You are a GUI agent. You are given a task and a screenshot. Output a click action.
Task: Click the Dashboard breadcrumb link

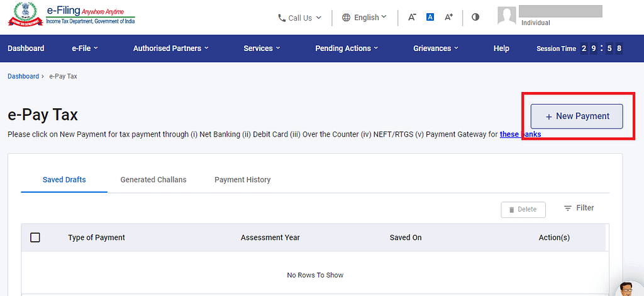click(x=23, y=76)
